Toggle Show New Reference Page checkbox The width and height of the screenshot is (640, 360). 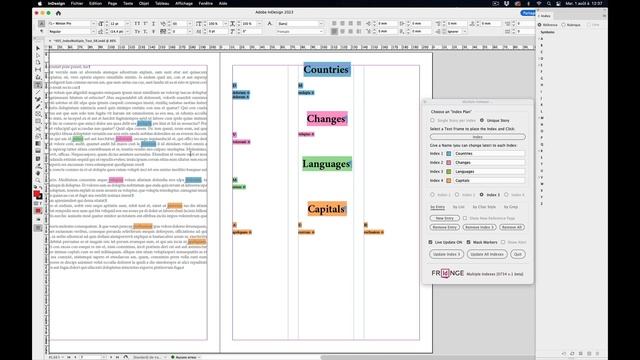pyautogui.click(x=465, y=218)
